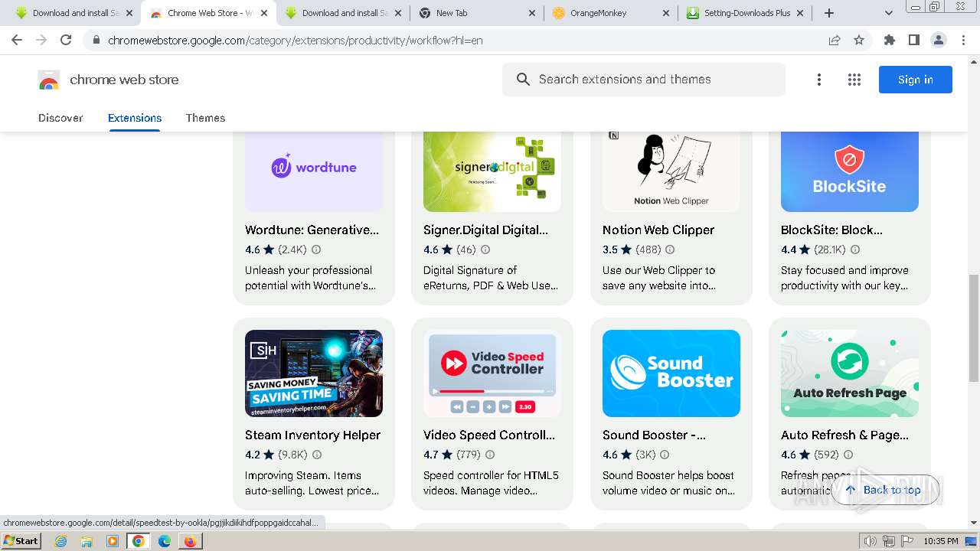Show rating info for Notion Web Clipper
Screen dimensions: 980x551
(670, 249)
